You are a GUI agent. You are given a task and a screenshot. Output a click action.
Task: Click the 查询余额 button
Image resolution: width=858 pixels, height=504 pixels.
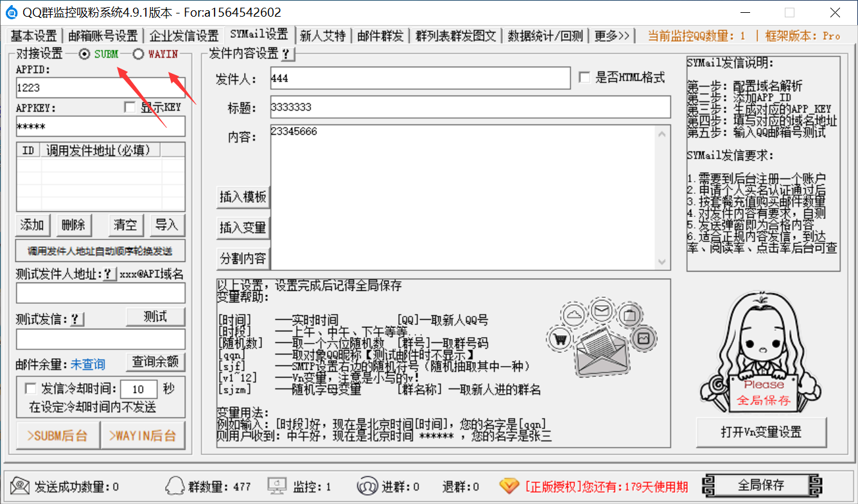coord(155,362)
